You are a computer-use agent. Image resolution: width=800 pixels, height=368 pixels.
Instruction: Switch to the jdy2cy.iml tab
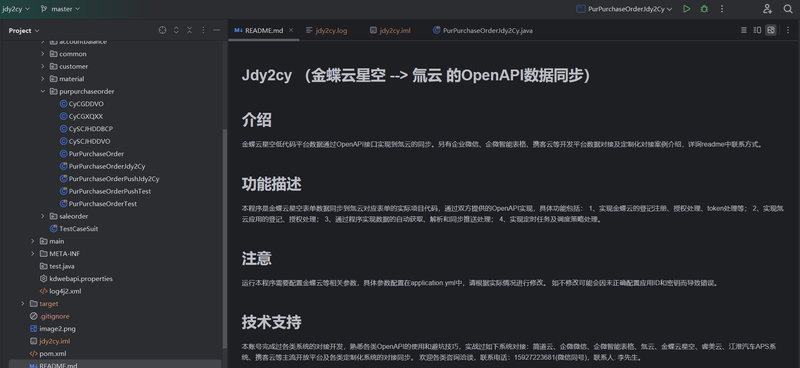click(390, 30)
